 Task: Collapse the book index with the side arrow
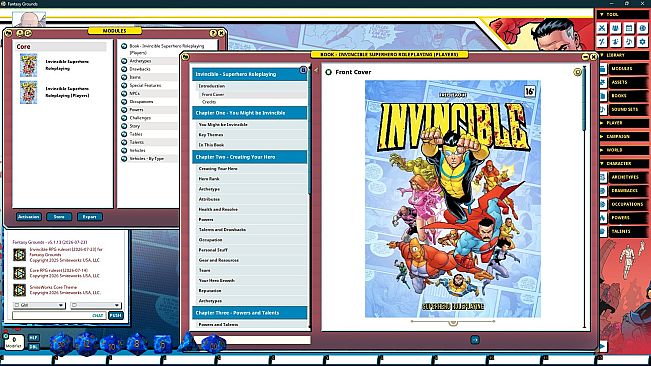pos(316,71)
